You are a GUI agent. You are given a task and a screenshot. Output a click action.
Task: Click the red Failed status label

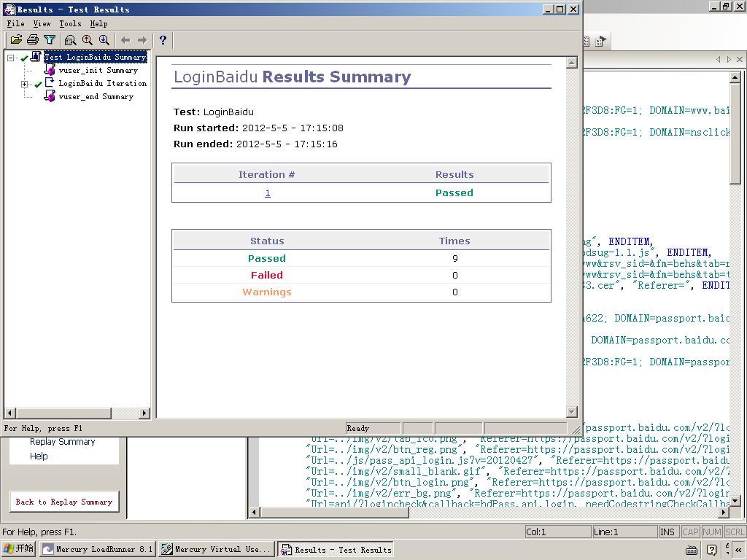point(267,275)
